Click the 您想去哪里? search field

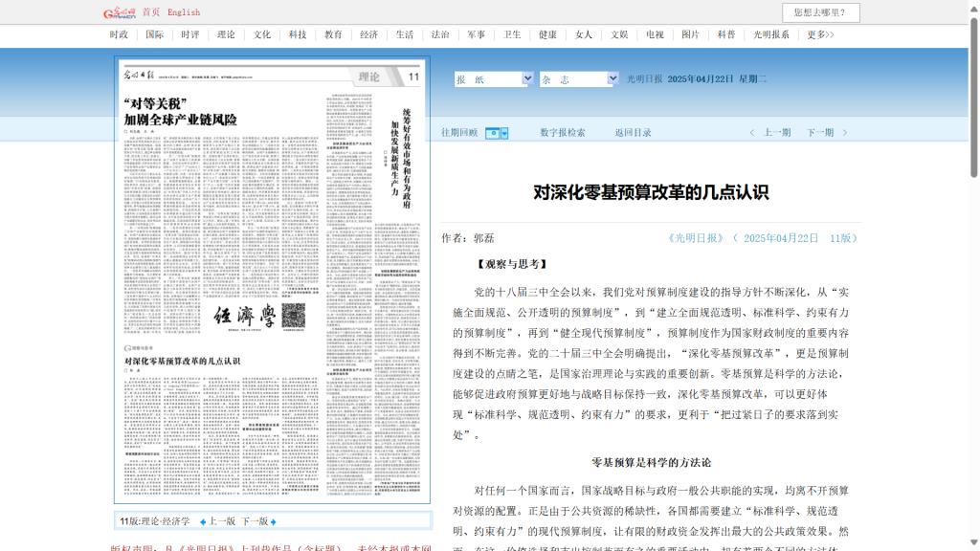point(820,12)
